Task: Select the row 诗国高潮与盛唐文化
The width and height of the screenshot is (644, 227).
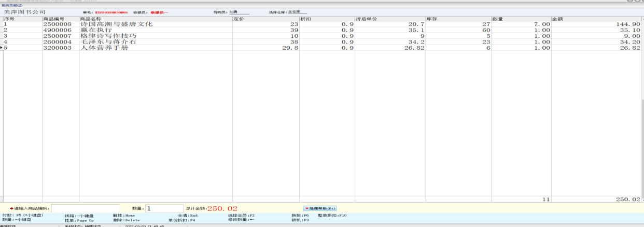Action: coord(321,24)
